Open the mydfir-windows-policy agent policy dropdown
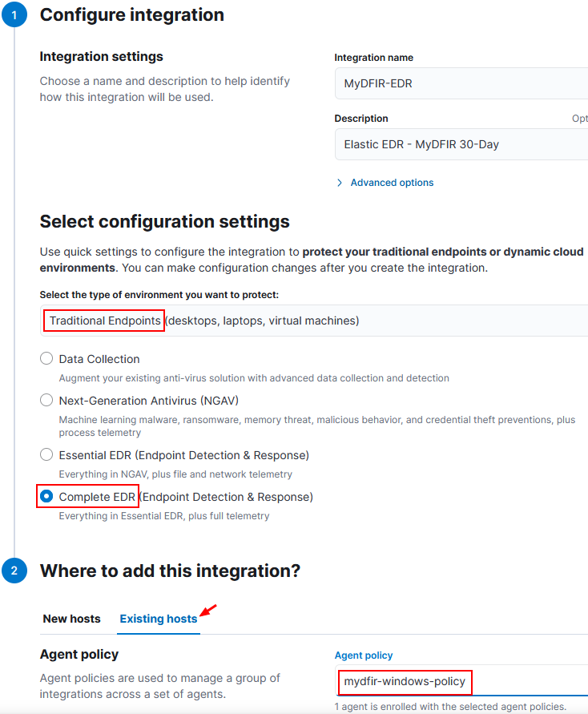Viewport: 588px width, 714px height. point(461,681)
